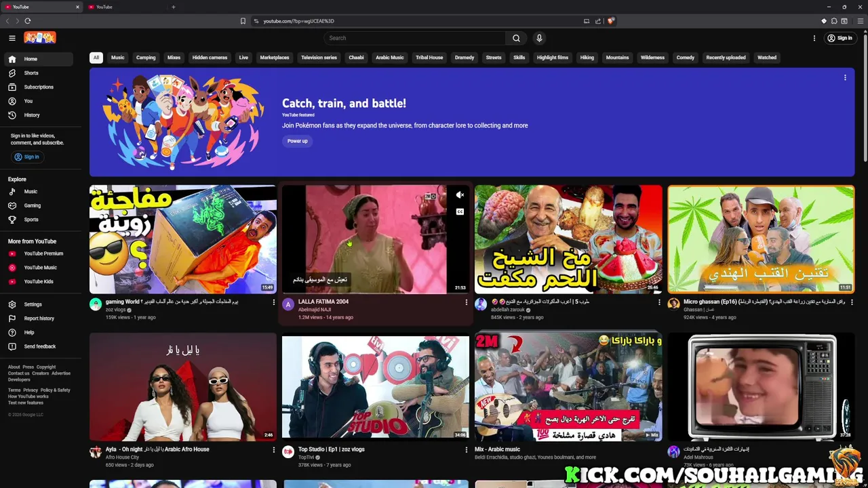
Task: Open options for the Micro ghassan video
Action: pyautogui.click(x=852, y=302)
